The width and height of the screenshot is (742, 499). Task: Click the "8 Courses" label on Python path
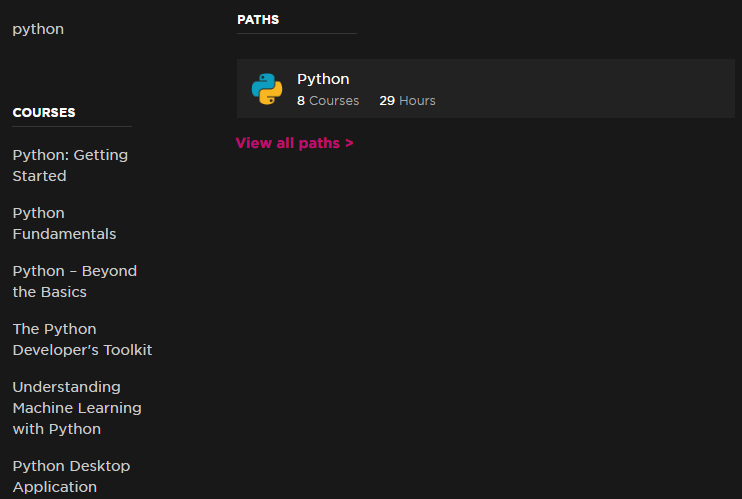pyautogui.click(x=328, y=100)
